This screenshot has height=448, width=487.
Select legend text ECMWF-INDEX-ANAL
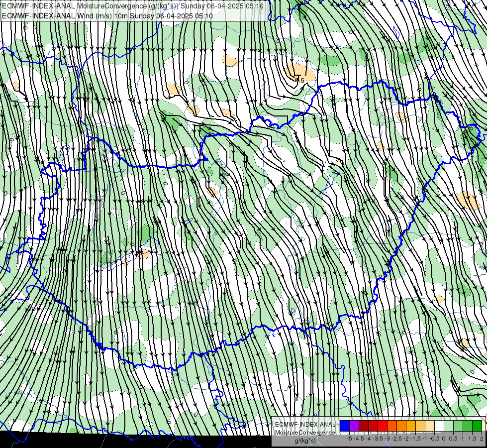tap(305, 425)
